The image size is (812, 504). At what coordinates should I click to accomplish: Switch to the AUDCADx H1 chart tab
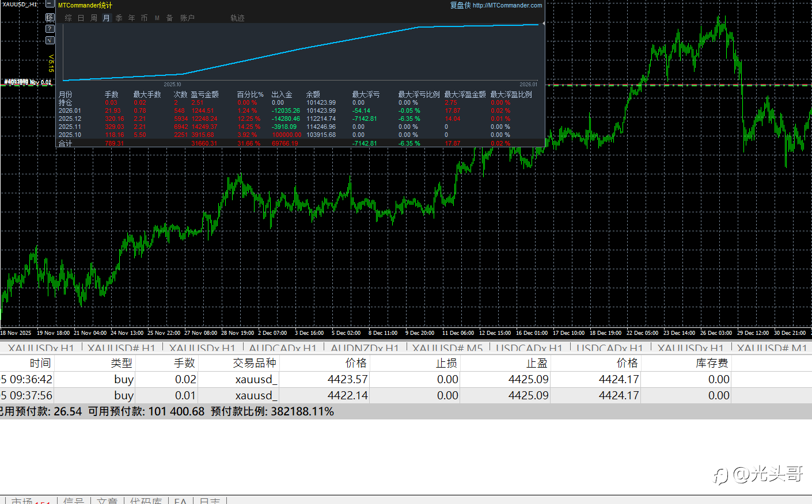(282, 348)
